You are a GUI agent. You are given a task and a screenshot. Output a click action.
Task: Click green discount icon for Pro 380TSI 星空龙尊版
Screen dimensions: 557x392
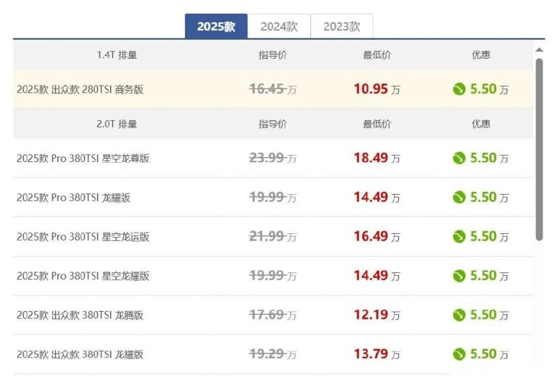click(x=459, y=158)
